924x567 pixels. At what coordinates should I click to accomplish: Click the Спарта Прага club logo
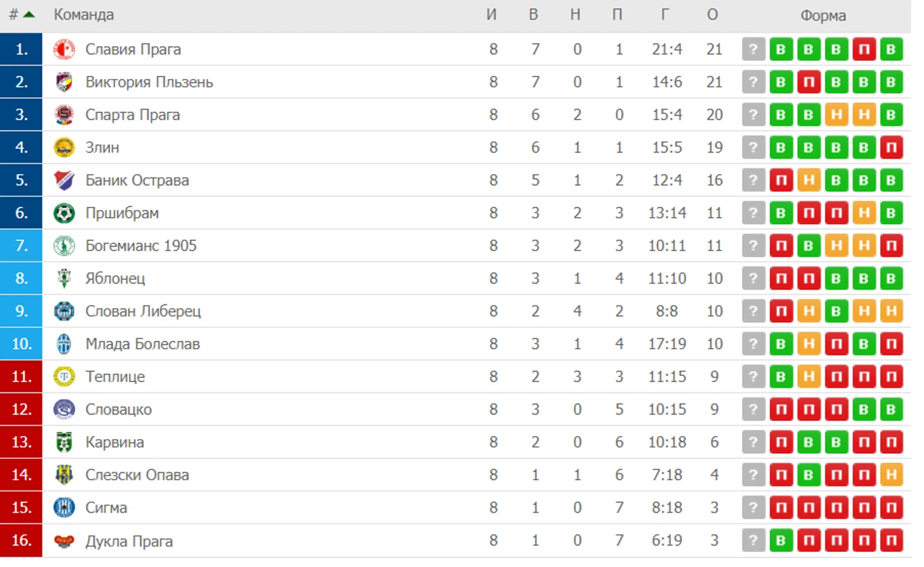64,115
